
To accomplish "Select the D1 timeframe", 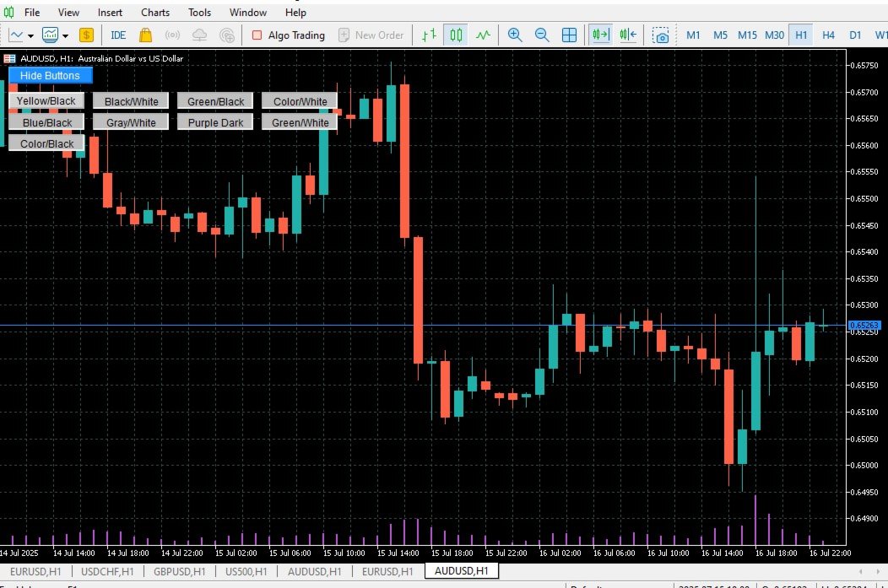I will coord(855,35).
